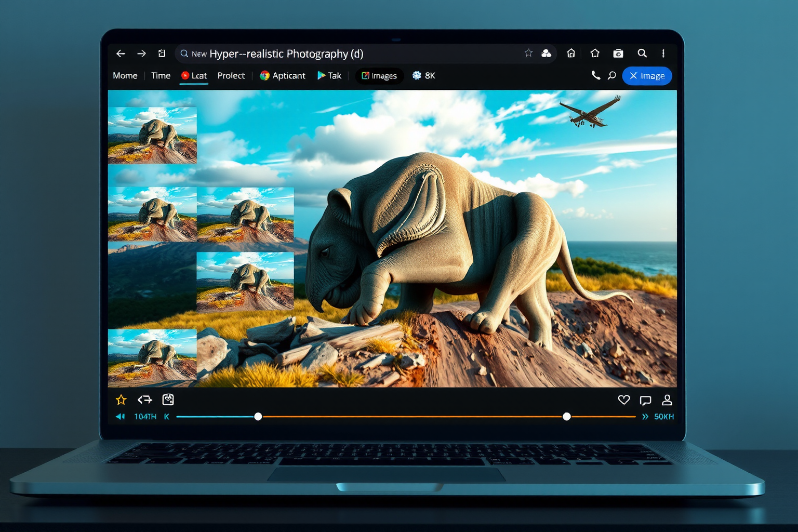Click the blue Image button
798x532 pixels.
click(647, 76)
